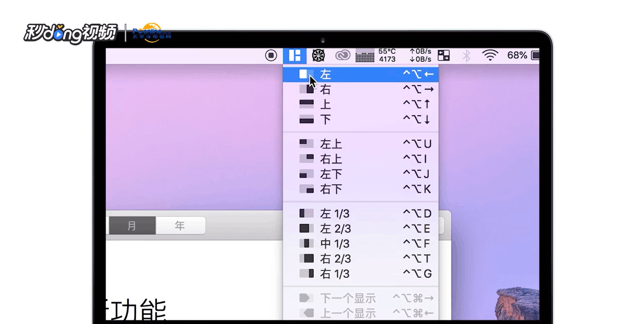Switch to the 年 (year) tab in calendar
644x324 pixels.
click(180, 226)
